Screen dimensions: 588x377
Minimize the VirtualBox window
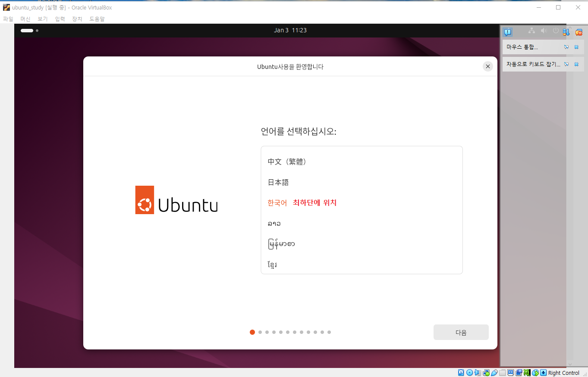(x=539, y=7)
